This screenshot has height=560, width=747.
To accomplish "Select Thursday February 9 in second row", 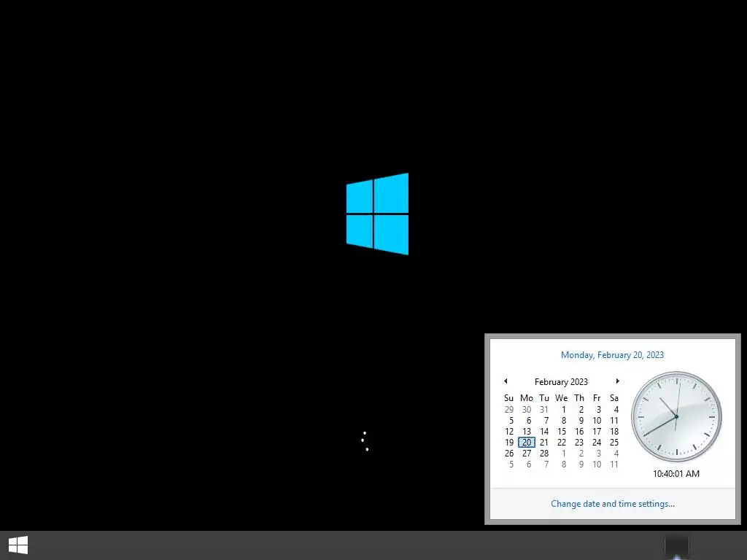I will point(581,421).
